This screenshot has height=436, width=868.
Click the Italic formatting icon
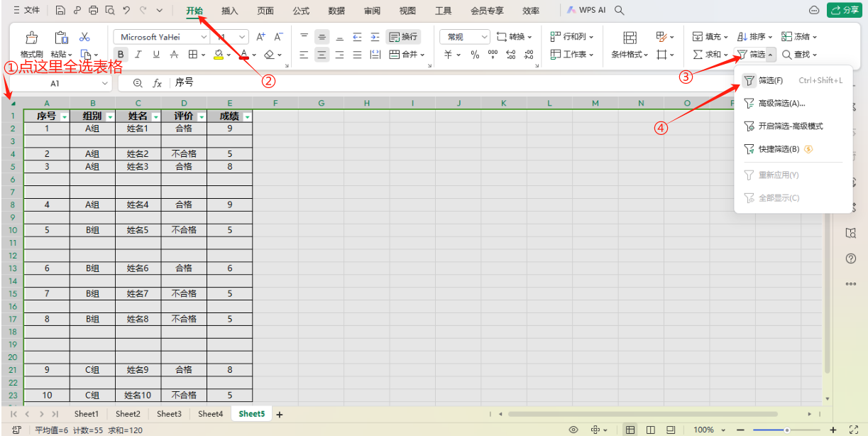coord(138,55)
